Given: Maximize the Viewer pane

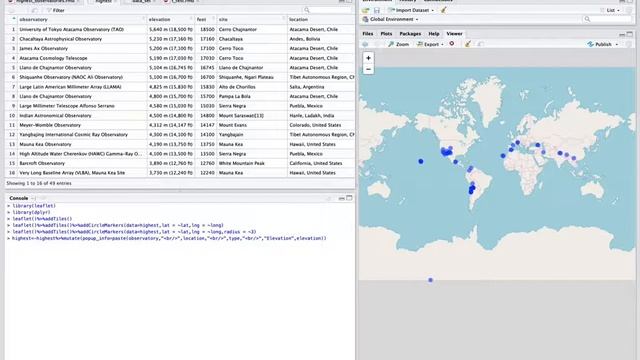Looking at the screenshot, I should tap(630, 34).
